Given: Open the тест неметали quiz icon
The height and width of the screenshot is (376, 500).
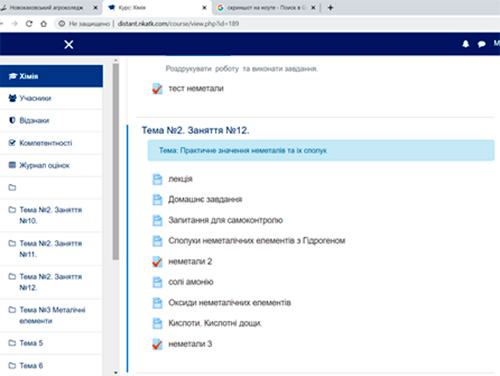Looking at the screenshot, I should [157, 89].
